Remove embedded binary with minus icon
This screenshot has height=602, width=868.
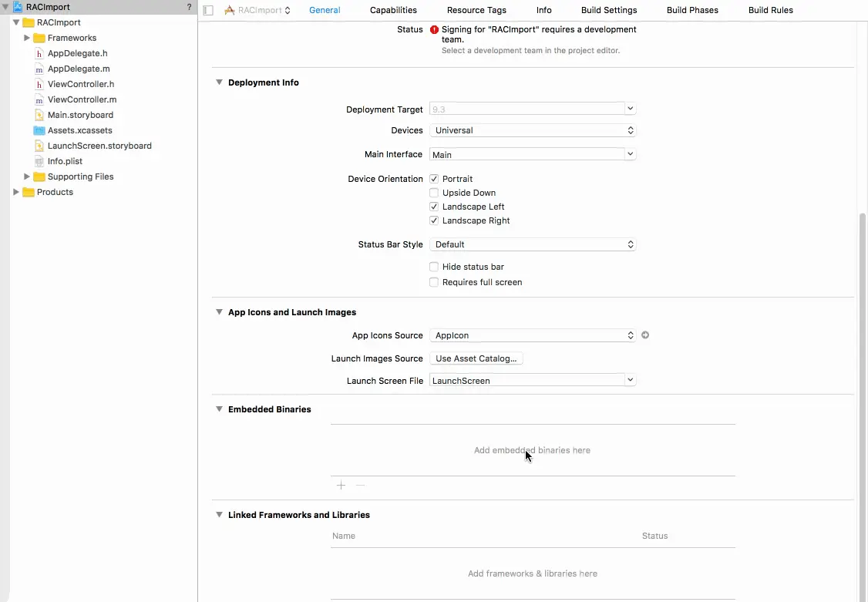tap(360, 486)
